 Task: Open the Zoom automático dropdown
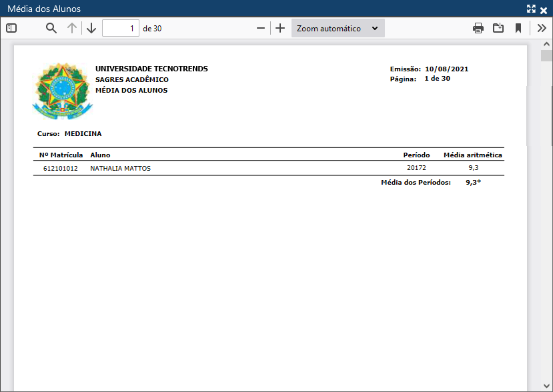(x=338, y=28)
